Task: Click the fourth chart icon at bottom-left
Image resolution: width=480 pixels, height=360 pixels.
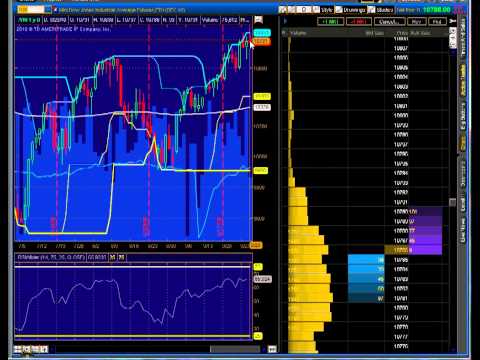Action: [44, 349]
